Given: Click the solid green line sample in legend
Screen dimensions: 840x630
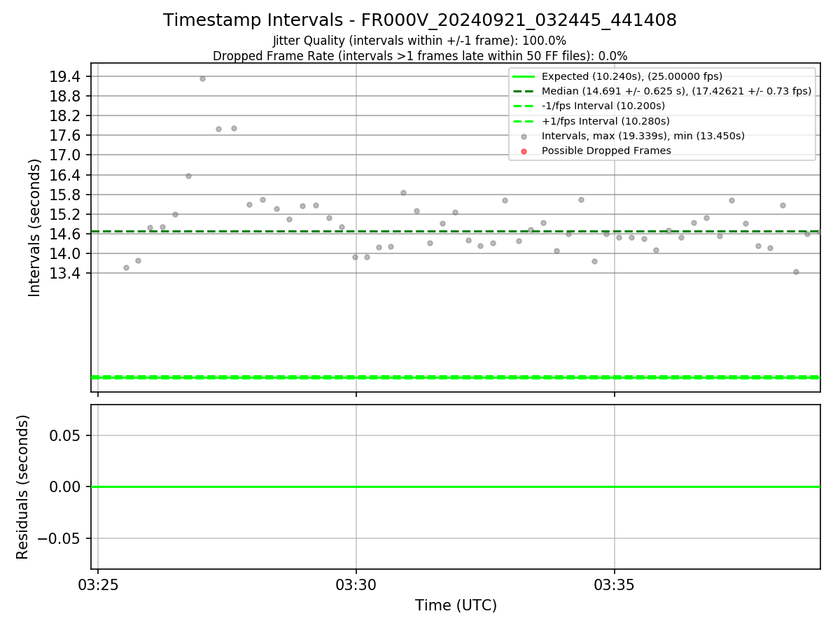Looking at the screenshot, I should coord(524,76).
